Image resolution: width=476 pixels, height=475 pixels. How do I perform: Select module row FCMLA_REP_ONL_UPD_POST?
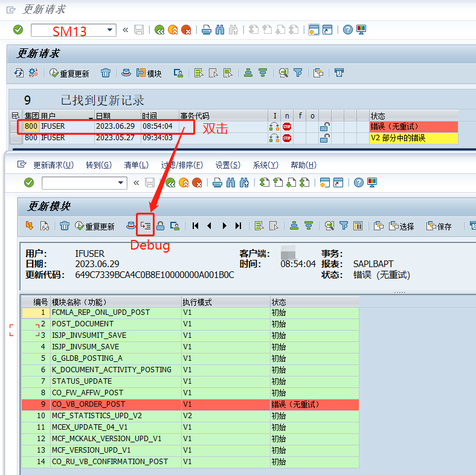tap(190, 312)
